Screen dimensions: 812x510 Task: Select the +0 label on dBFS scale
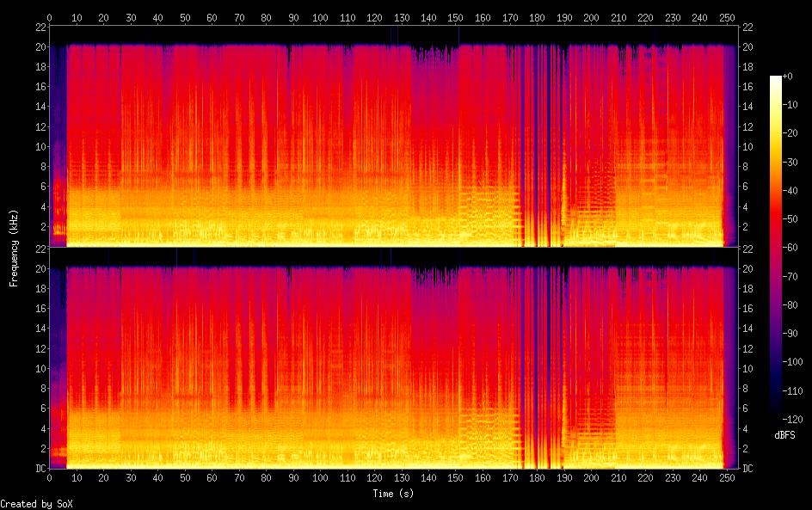(790, 77)
